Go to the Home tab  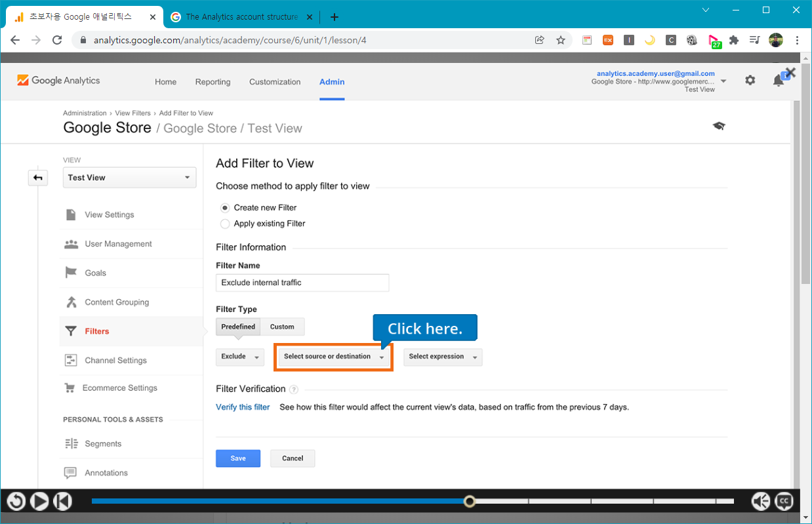[x=165, y=82]
